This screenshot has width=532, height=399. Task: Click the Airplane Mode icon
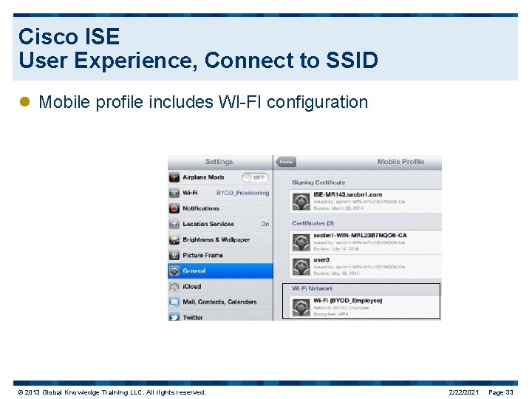click(x=174, y=177)
